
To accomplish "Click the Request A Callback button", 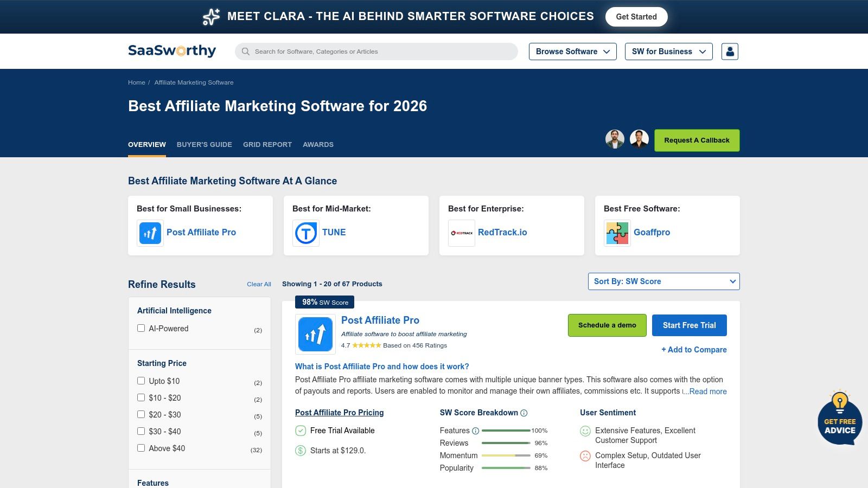I will (697, 140).
